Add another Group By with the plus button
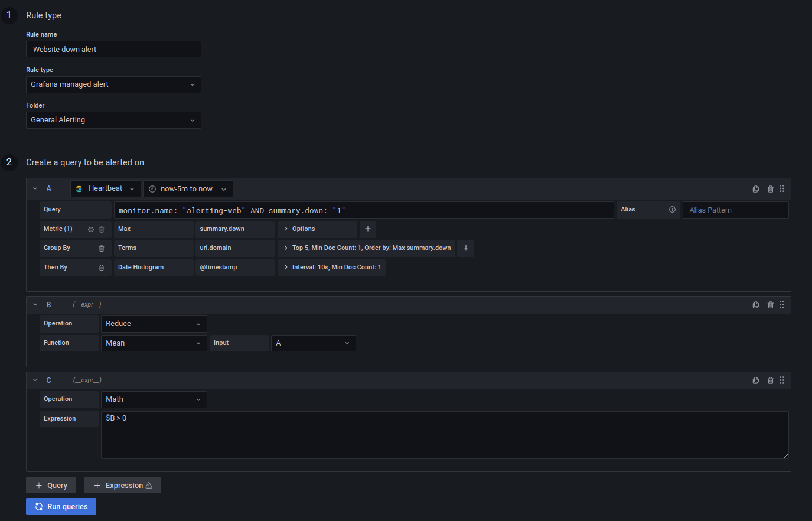This screenshot has height=521, width=812. click(465, 248)
